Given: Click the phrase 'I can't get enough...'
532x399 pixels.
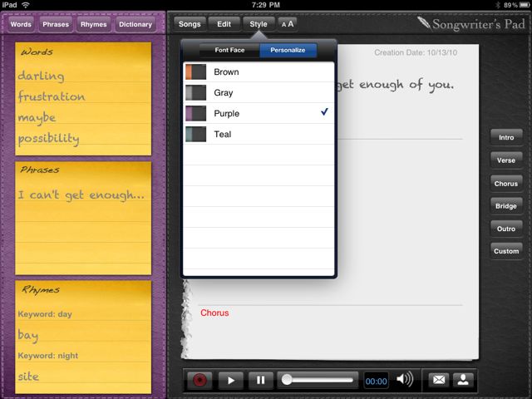Looking at the screenshot, I should coord(81,195).
